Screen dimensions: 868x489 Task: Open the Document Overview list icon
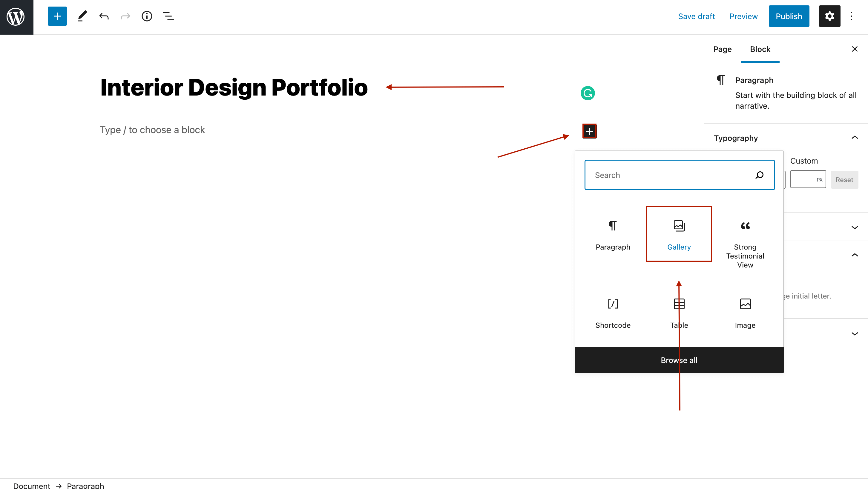pyautogui.click(x=169, y=16)
